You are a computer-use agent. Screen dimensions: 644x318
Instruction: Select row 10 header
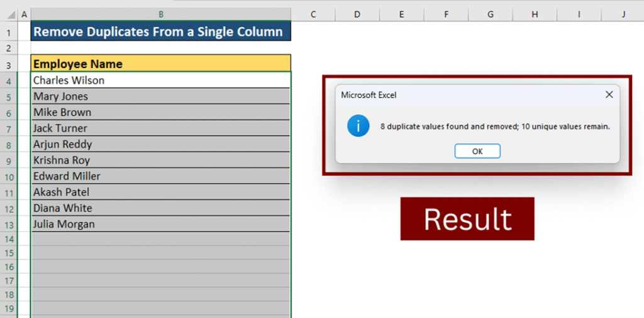(9, 177)
